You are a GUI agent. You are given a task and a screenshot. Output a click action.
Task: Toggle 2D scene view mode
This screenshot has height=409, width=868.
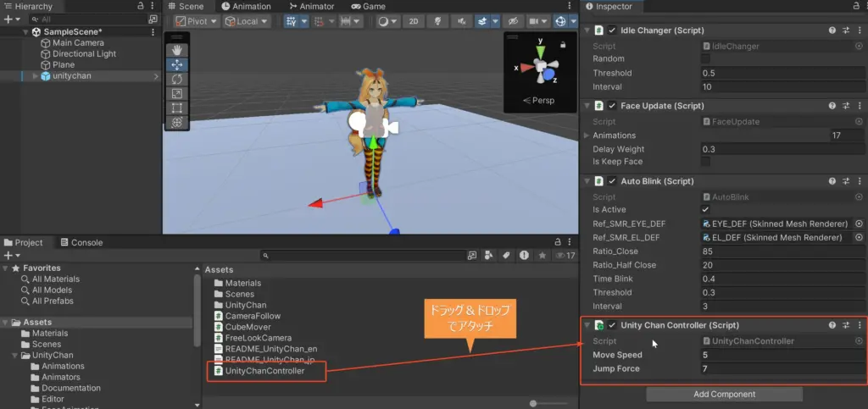point(413,21)
